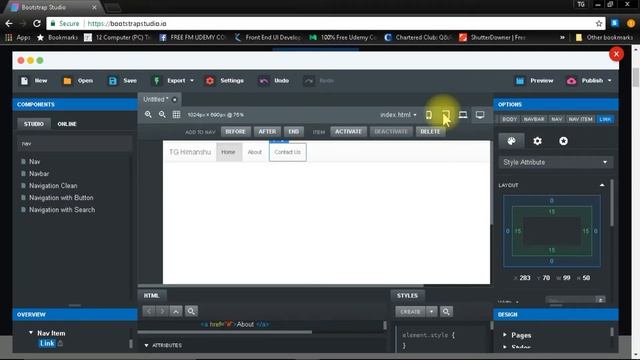Switch to mobile phone preview size
640x360 pixels.
(x=429, y=115)
